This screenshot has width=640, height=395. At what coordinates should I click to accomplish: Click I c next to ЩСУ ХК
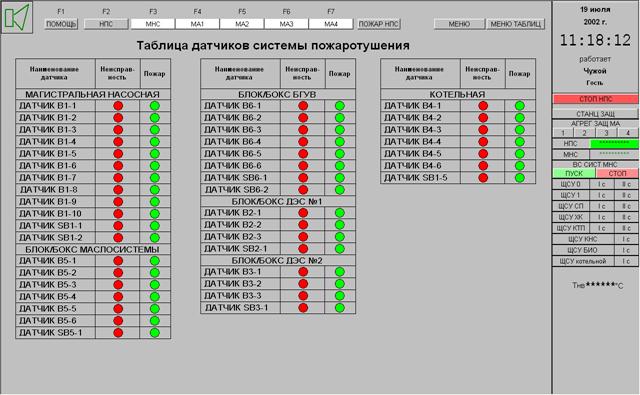602,217
